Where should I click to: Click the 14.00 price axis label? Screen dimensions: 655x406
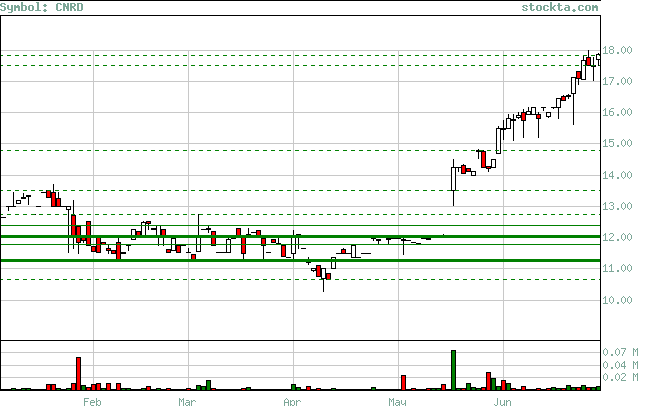(617, 175)
